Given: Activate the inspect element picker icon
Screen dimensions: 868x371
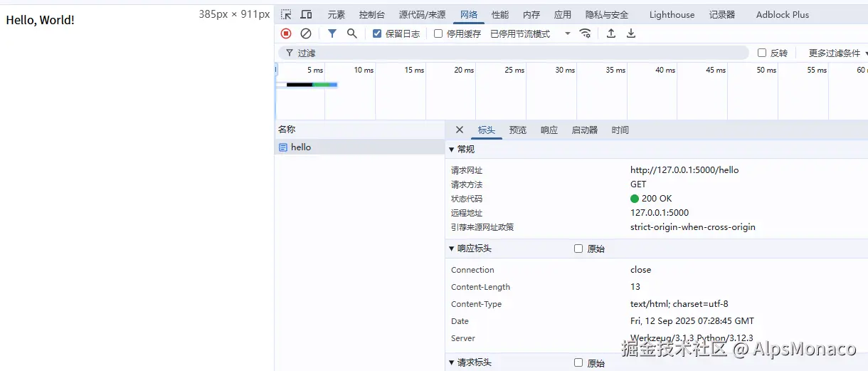Looking at the screenshot, I should [286, 14].
